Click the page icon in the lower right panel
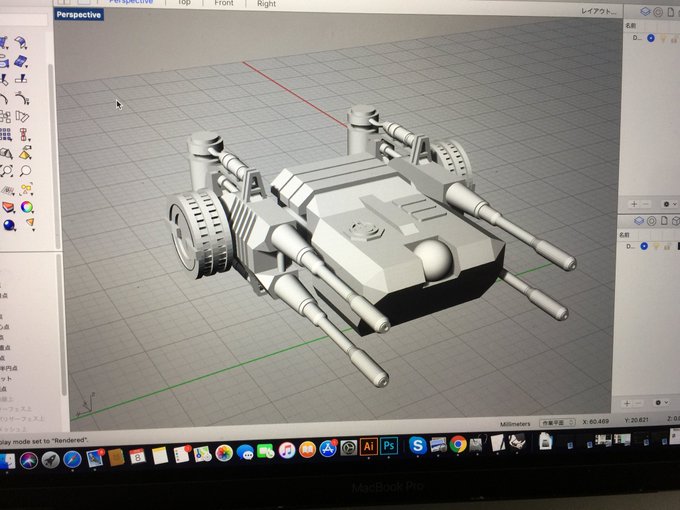Screen dimensions: 680x510 coord(664,221)
